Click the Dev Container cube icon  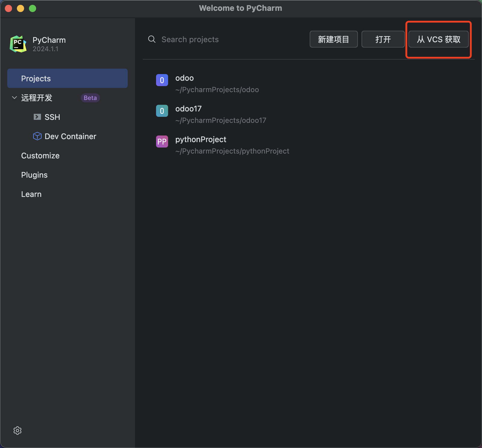37,136
